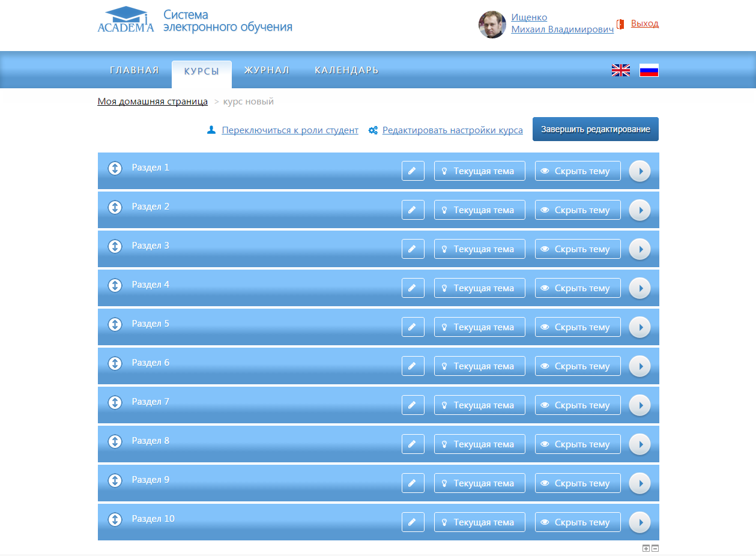Open the user profile photo thumbnail
This screenshot has height=556, width=756.
(x=492, y=25)
